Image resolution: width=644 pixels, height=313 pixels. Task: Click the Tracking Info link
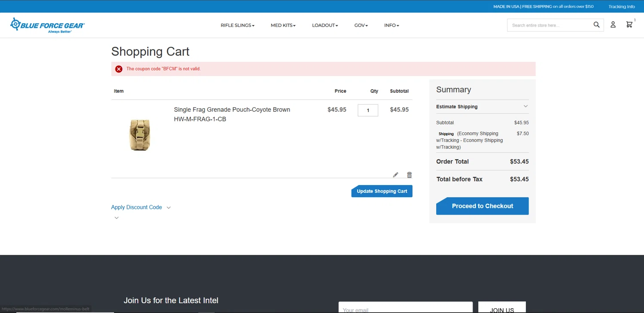click(x=621, y=6)
